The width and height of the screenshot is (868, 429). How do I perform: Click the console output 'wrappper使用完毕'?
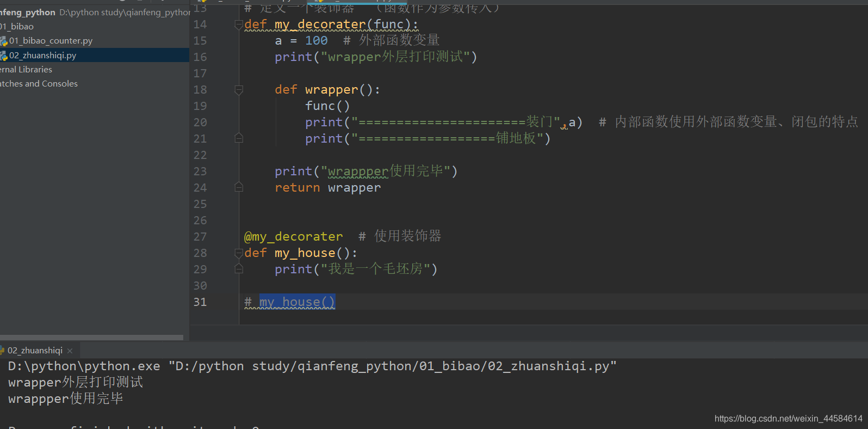click(66, 399)
